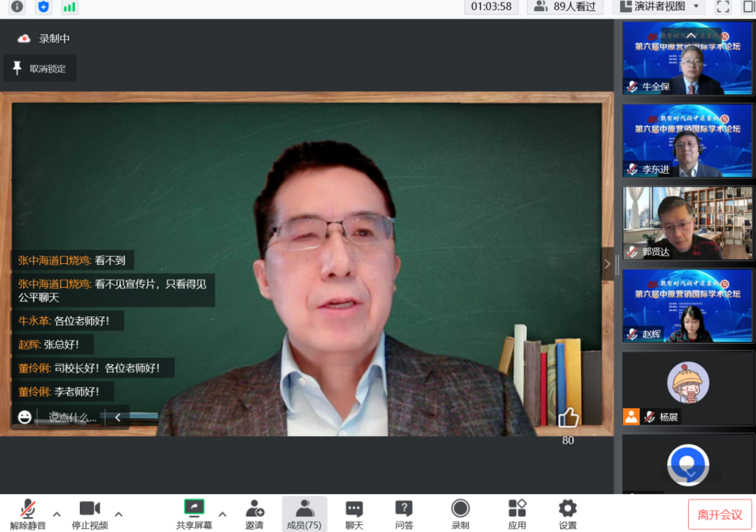Check the green network signal icon
Image resolution: width=756 pixels, height=532 pixels.
click(x=69, y=7)
